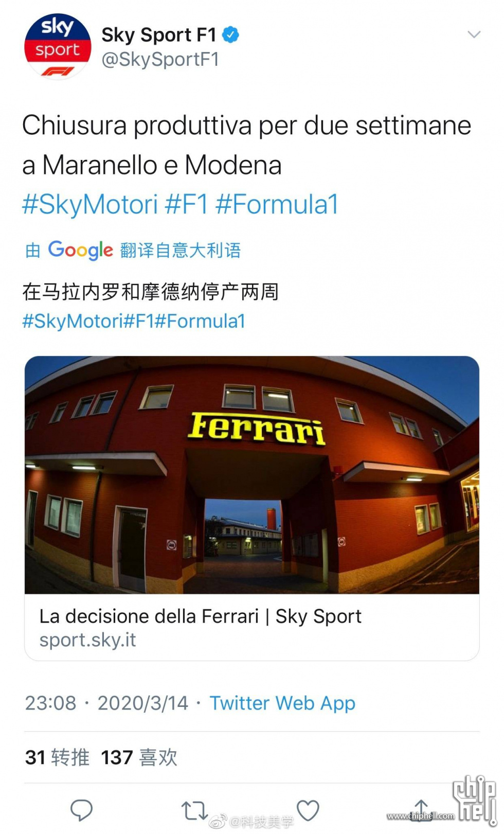The height and width of the screenshot is (834, 504).
Task: Tap the verified badge next to Sky Sport F1
Action: [x=230, y=34]
